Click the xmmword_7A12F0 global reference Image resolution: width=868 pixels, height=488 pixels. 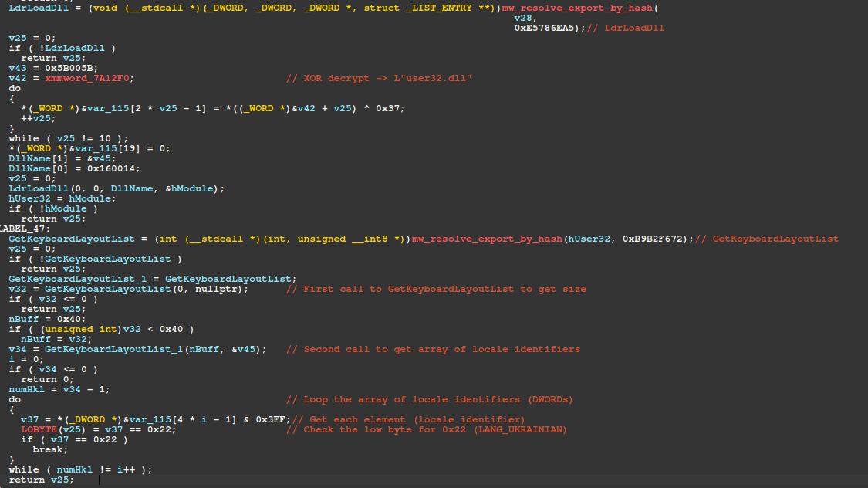(x=86, y=78)
